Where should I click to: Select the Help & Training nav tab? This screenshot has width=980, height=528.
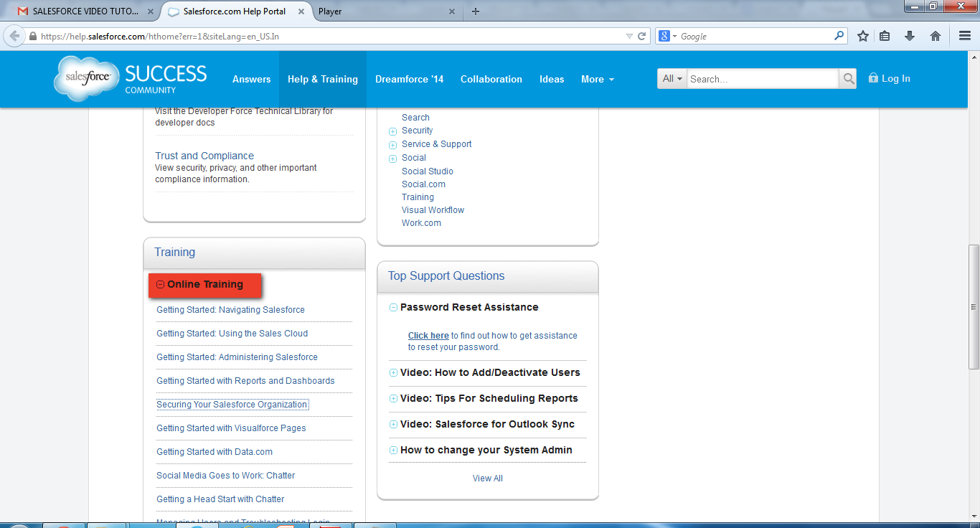point(323,79)
